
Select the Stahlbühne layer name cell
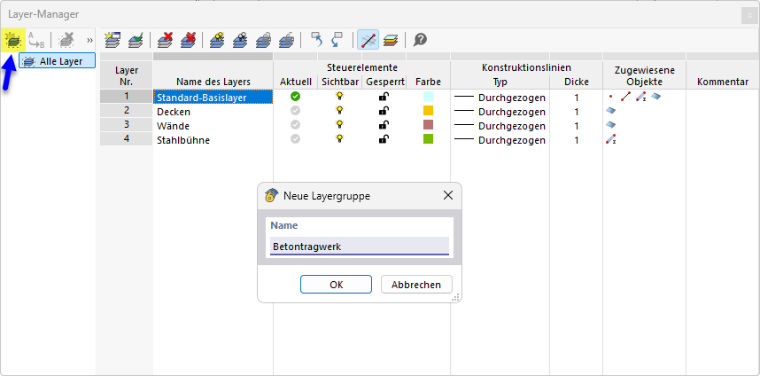click(x=213, y=140)
